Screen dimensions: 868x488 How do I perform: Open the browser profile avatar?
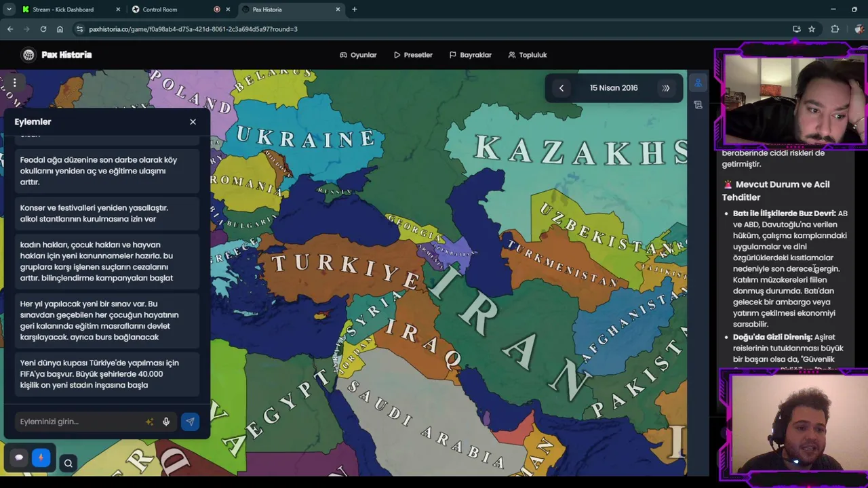(x=859, y=29)
